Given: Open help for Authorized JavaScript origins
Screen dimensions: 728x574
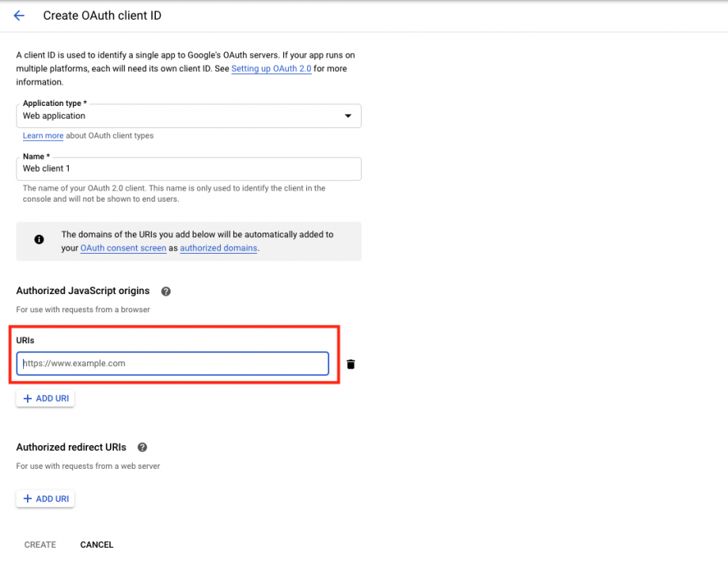Looking at the screenshot, I should [x=165, y=291].
